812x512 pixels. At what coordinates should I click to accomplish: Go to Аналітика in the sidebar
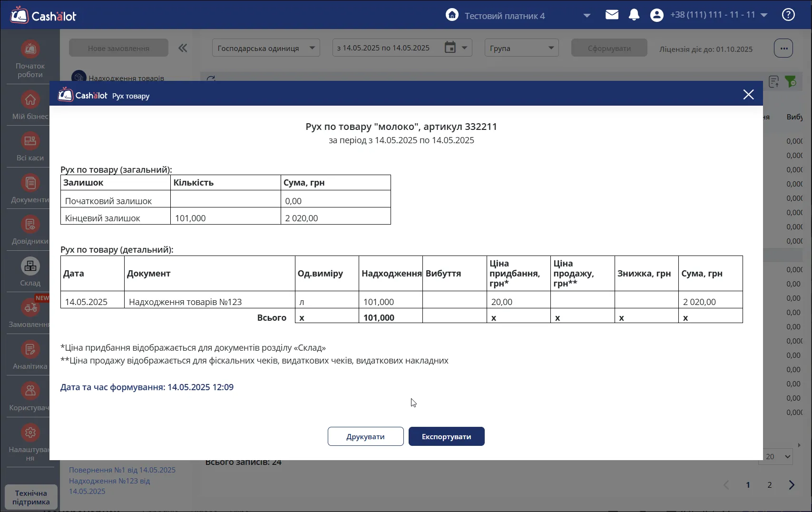pyautogui.click(x=30, y=355)
